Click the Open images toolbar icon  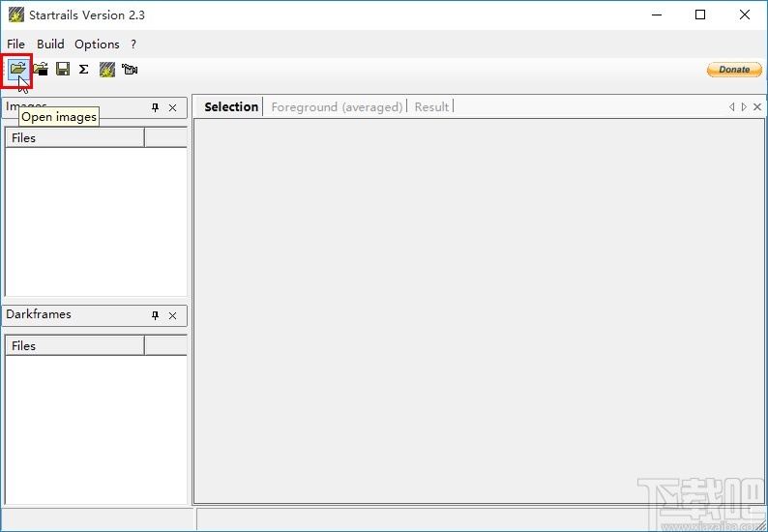coord(17,69)
